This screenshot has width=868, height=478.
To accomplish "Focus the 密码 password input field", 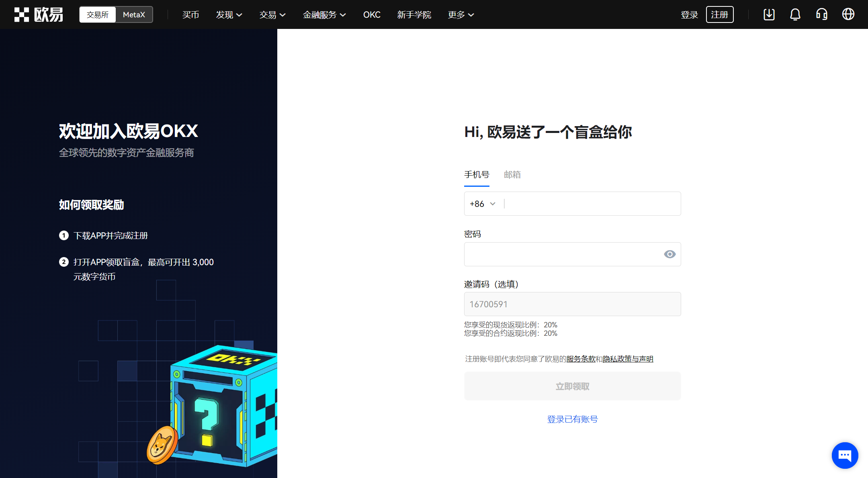I will tap(573, 254).
